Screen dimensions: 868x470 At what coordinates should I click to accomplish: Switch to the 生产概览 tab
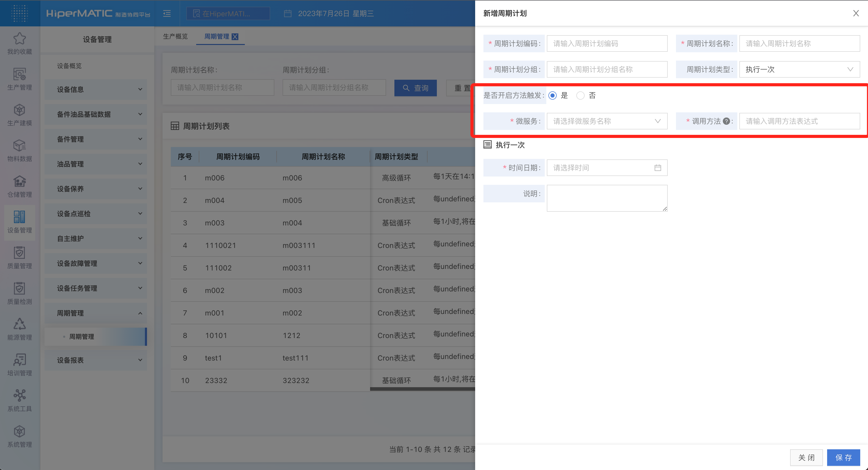(x=175, y=36)
